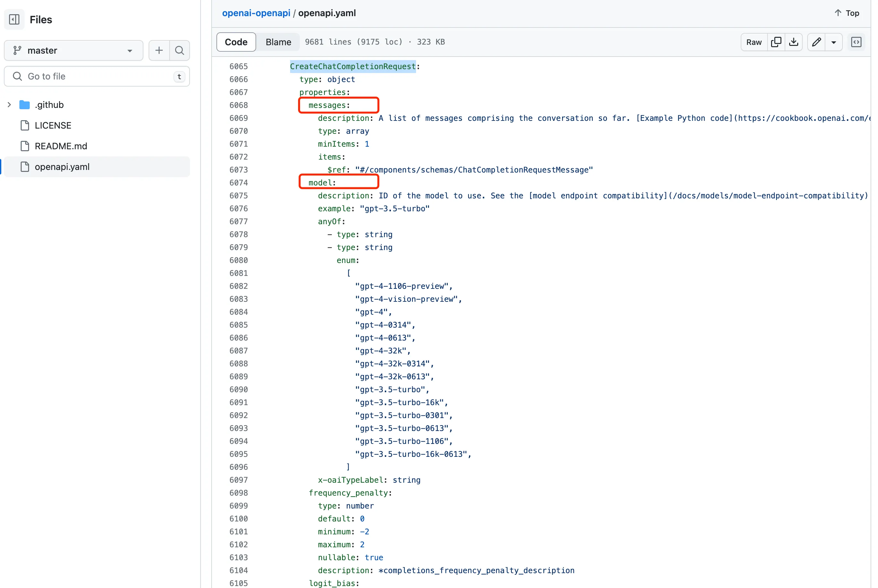Click the search files magnifier icon
This screenshot has height=588, width=878.
(x=180, y=50)
